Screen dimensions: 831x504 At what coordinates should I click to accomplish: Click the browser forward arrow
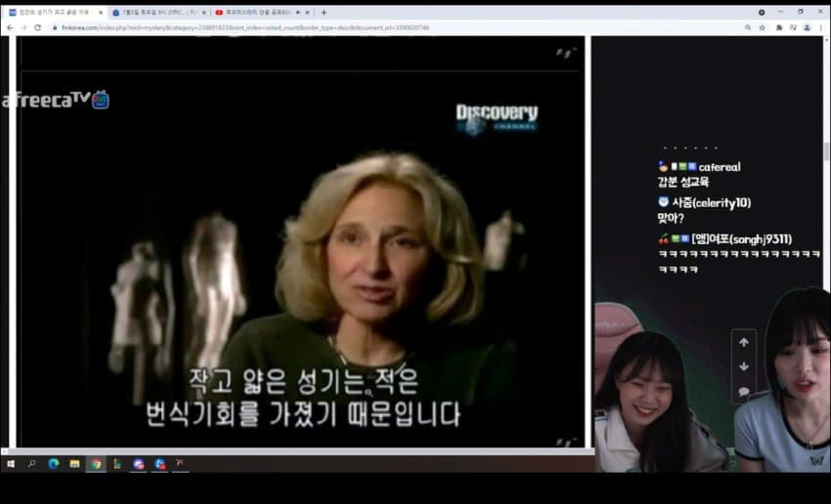pyautogui.click(x=23, y=27)
